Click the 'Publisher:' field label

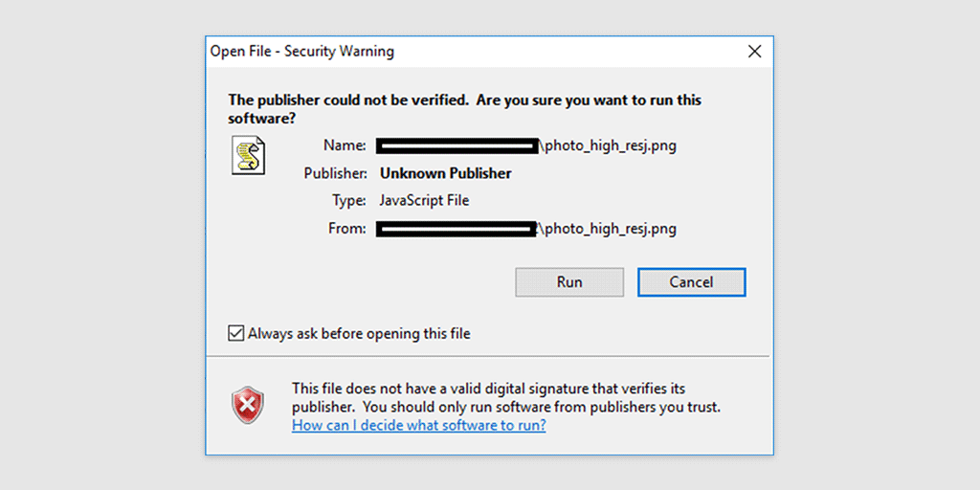(335, 173)
